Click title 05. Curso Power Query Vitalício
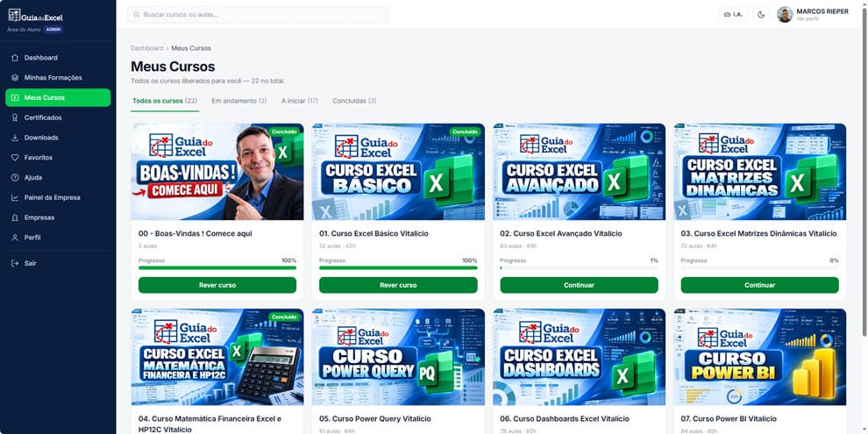The width and height of the screenshot is (868, 434). (374, 419)
